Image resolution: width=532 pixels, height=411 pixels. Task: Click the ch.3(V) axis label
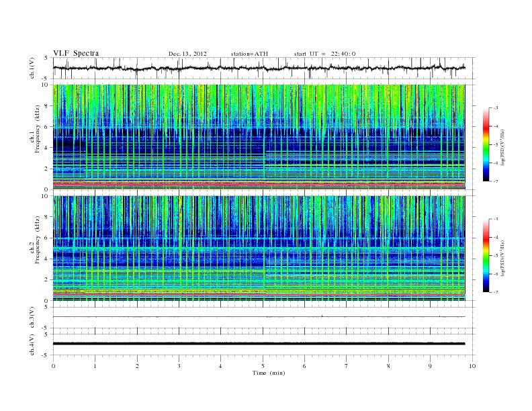pos(32,318)
